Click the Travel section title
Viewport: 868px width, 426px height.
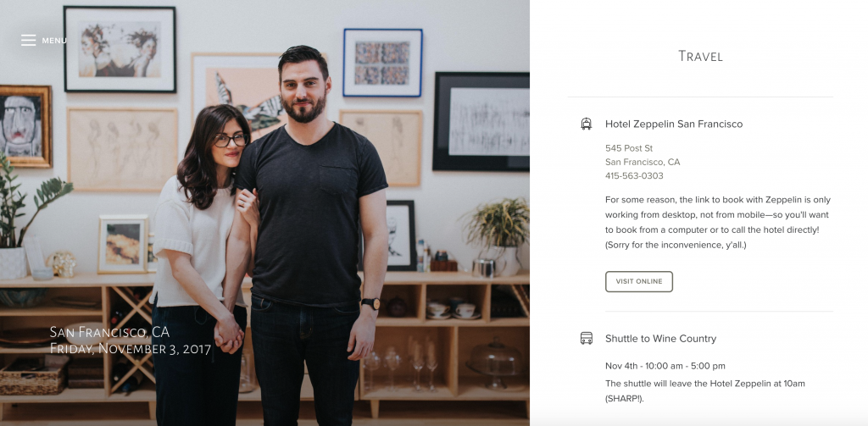click(x=700, y=56)
